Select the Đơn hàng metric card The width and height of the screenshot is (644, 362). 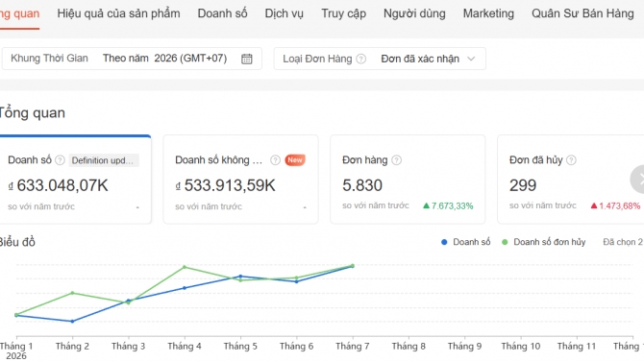pos(408,180)
